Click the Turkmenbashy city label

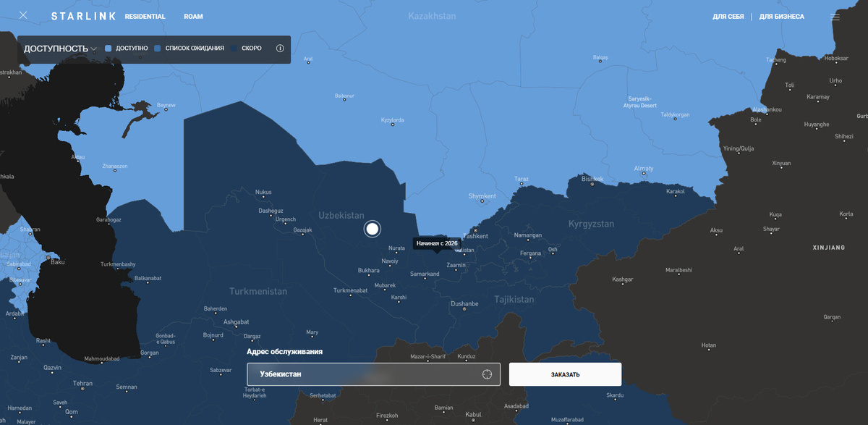[118, 264]
